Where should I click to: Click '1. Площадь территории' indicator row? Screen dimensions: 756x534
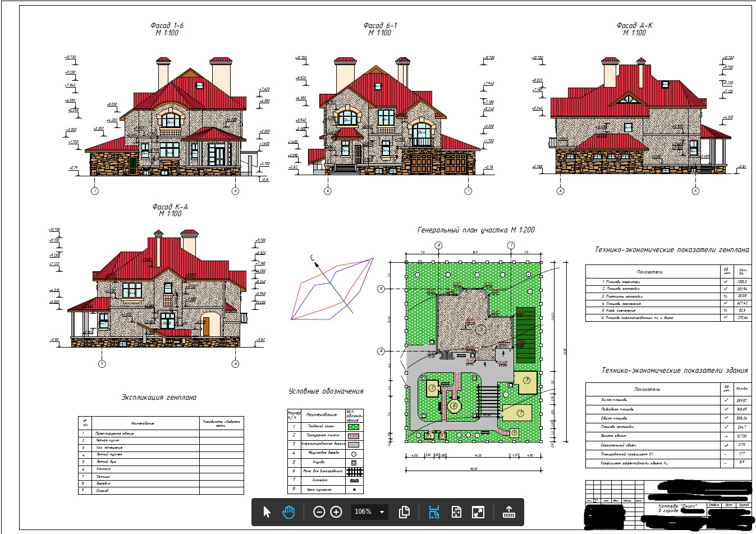click(x=667, y=281)
